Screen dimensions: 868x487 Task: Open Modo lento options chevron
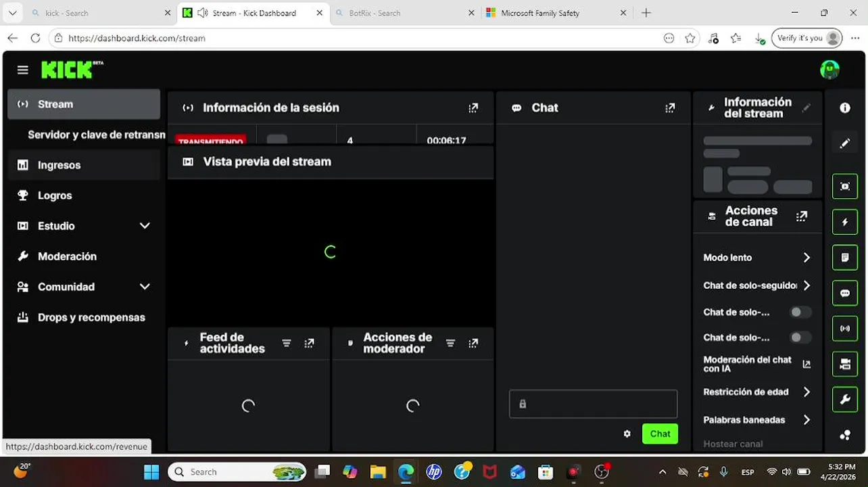click(x=806, y=258)
